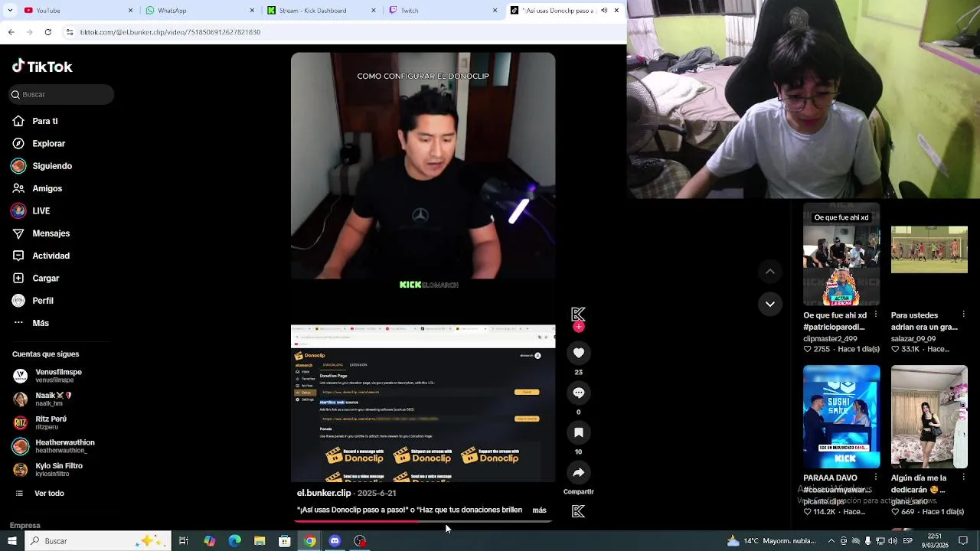View site information icon in address bar
The image size is (980, 551).
(x=70, y=32)
